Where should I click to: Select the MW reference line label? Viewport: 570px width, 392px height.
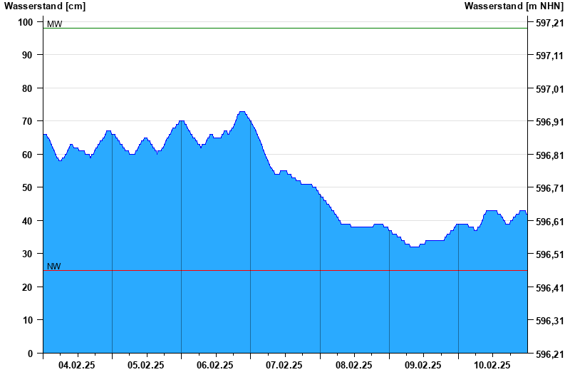point(54,24)
